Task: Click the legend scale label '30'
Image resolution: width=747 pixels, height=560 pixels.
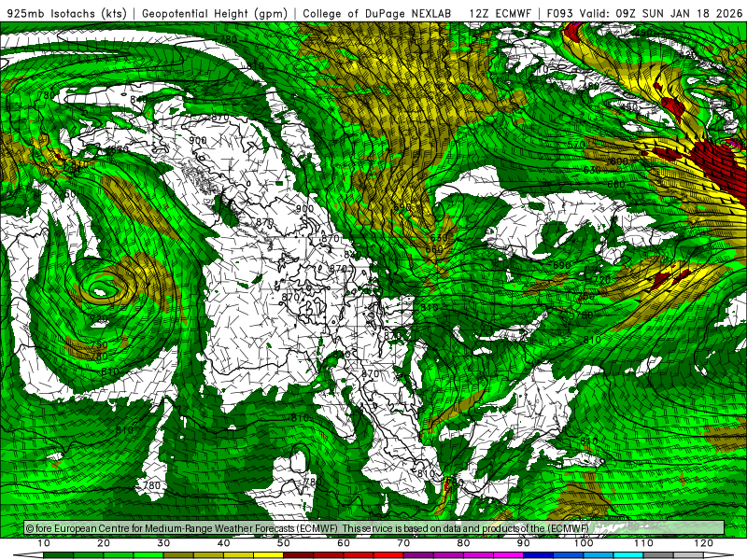Action: click(x=163, y=543)
